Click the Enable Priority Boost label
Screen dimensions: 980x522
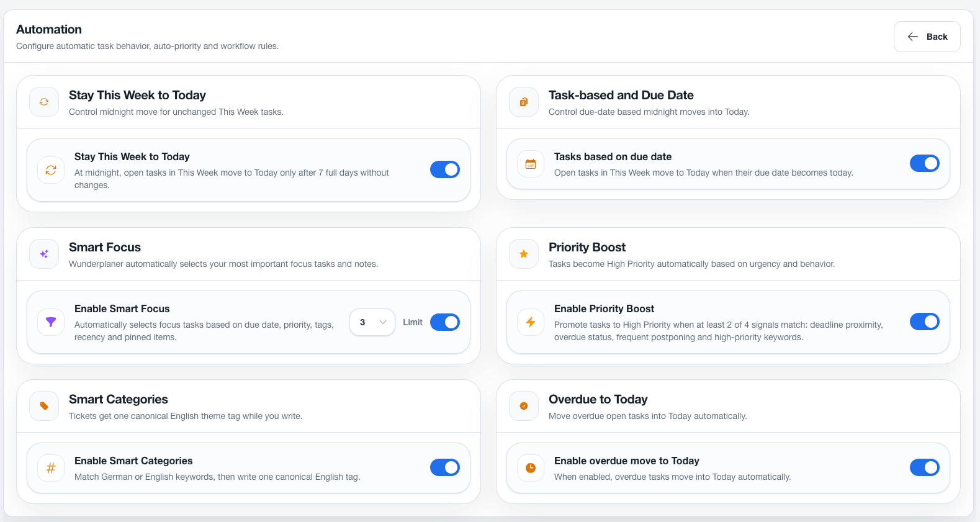(x=604, y=308)
